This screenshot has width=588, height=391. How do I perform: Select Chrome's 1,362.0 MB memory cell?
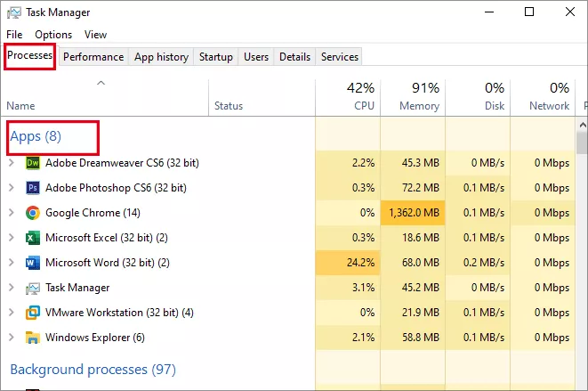[413, 213]
